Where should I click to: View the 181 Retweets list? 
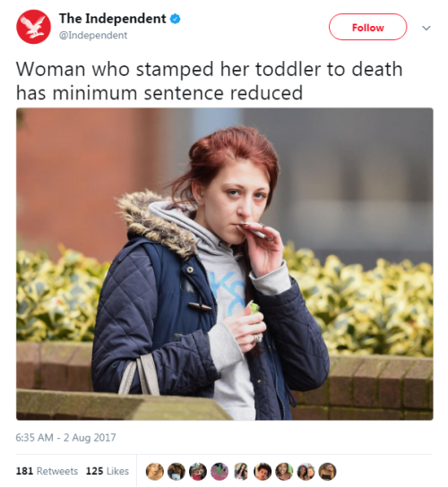click(x=47, y=471)
